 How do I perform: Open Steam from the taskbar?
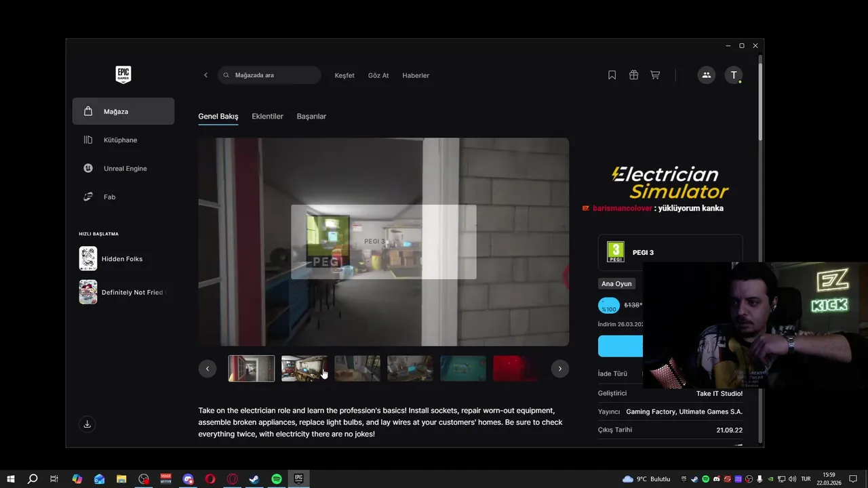tap(254, 479)
